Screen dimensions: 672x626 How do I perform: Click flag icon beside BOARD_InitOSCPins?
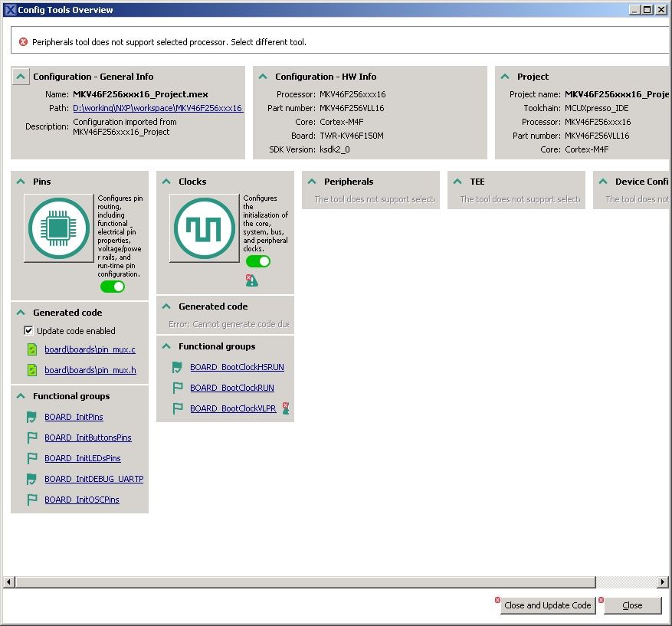(31, 500)
